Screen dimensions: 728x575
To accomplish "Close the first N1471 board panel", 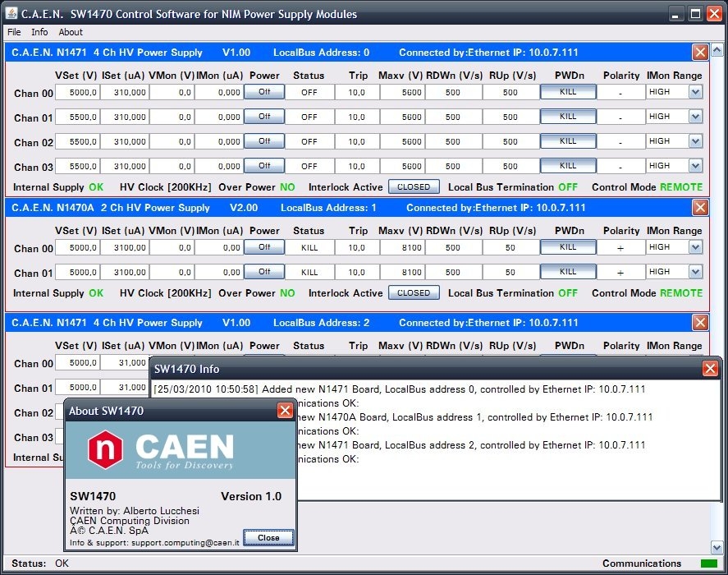I will pos(699,53).
